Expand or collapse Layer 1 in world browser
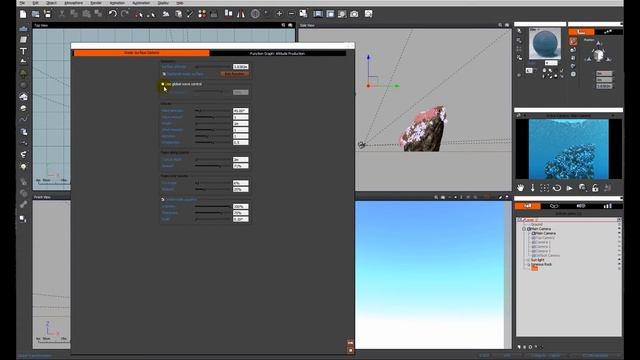Viewport: 640px width, 360px height. tap(520, 220)
